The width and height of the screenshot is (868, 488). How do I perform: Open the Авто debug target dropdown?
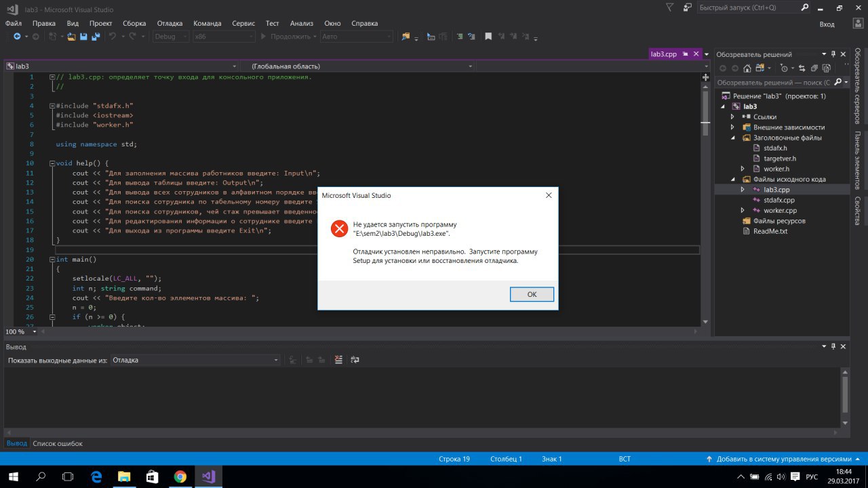click(356, 37)
